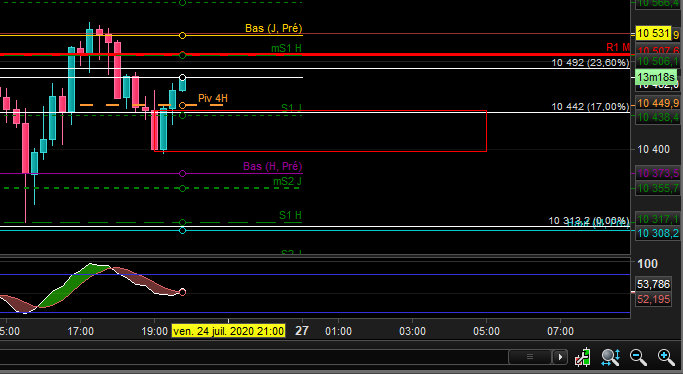Click the 07:00 time axis label

point(561,331)
